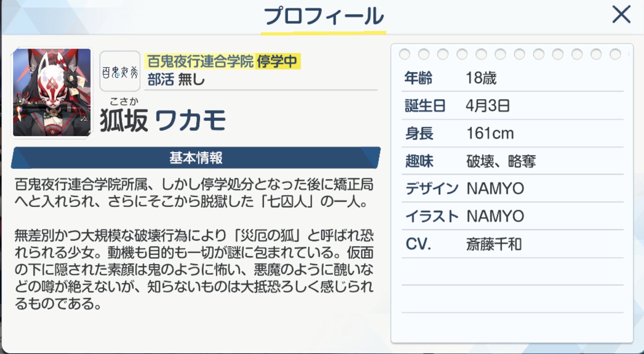
Task: Select the 誕生日 4月3日 row
Action: (x=512, y=105)
